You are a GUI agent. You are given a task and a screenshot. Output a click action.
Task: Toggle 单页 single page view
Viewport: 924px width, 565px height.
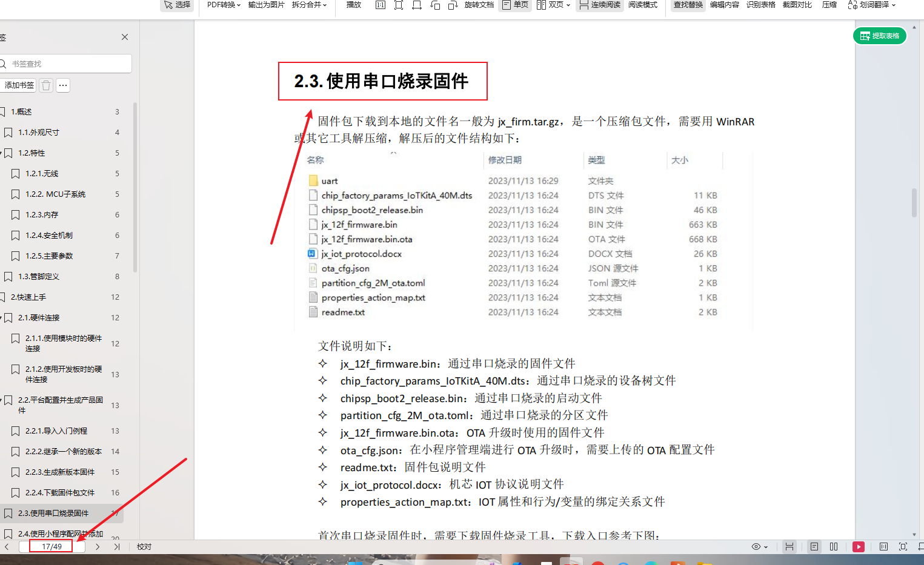515,5
